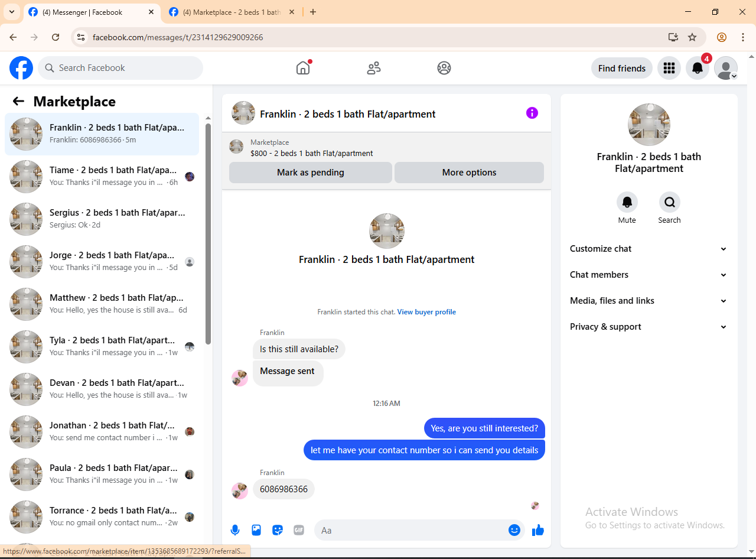Viewport: 756px width, 559px height.
Task: Expand Media, files and links section
Action: (649, 301)
